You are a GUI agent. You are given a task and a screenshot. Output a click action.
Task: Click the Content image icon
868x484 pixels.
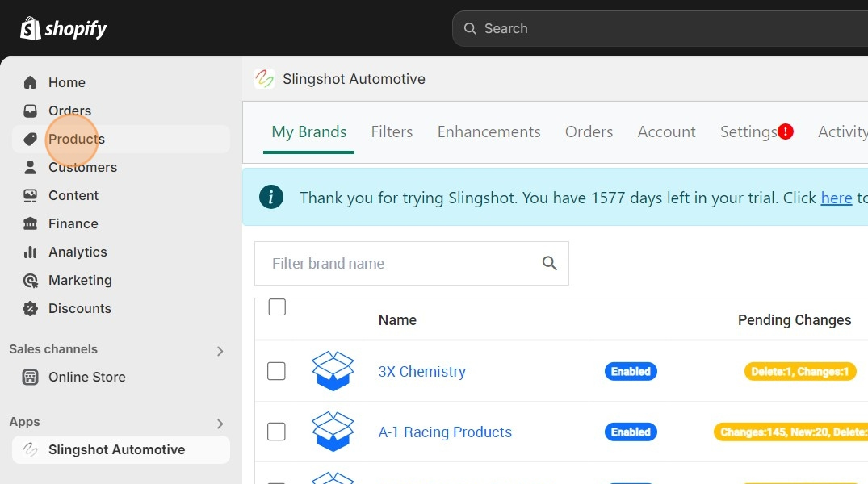click(x=31, y=195)
